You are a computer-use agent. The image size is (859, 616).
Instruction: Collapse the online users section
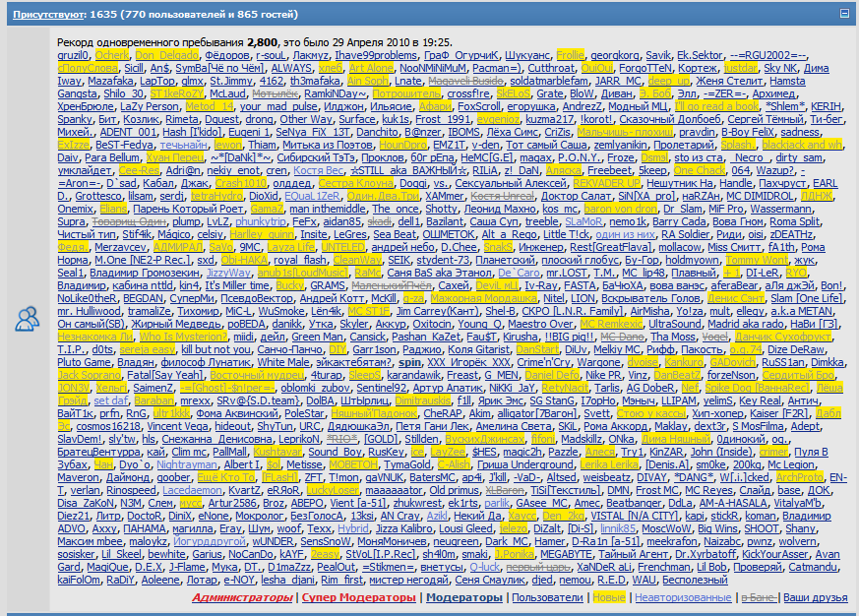[x=844, y=14]
